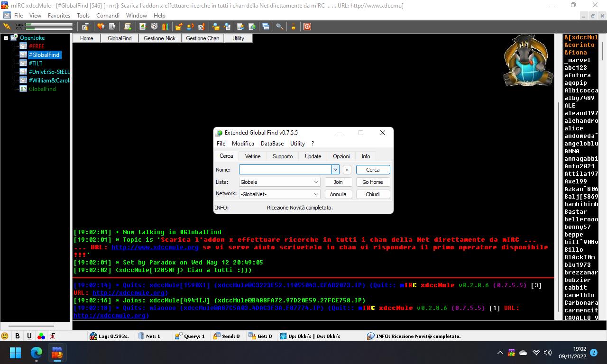This screenshot has width=607, height=364.
Task: Open the smiley emoticon picker
Action: click(5, 336)
